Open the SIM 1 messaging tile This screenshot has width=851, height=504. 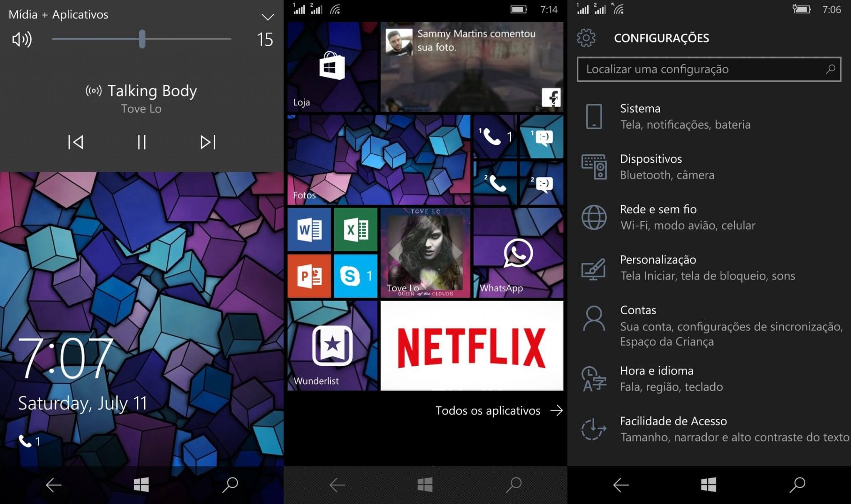(541, 137)
